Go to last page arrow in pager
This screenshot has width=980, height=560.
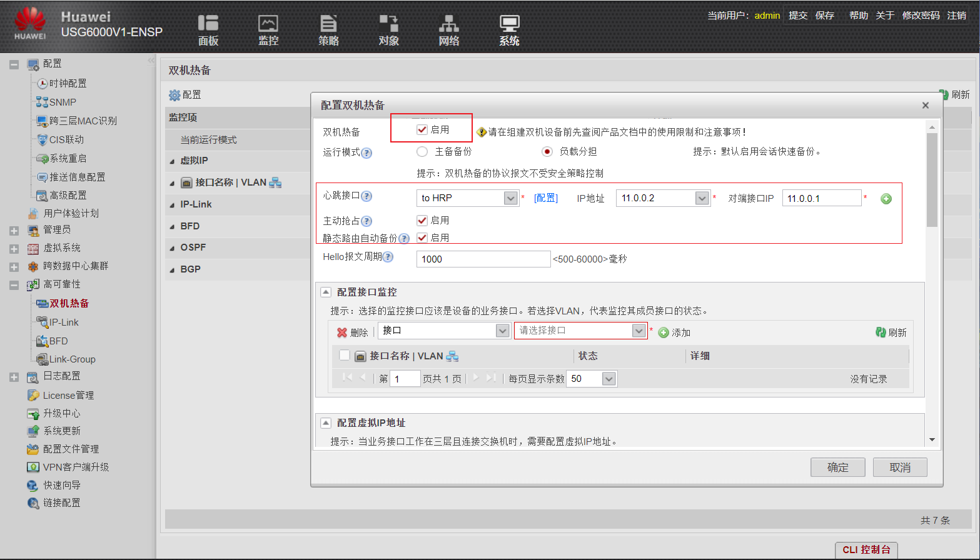491,377
